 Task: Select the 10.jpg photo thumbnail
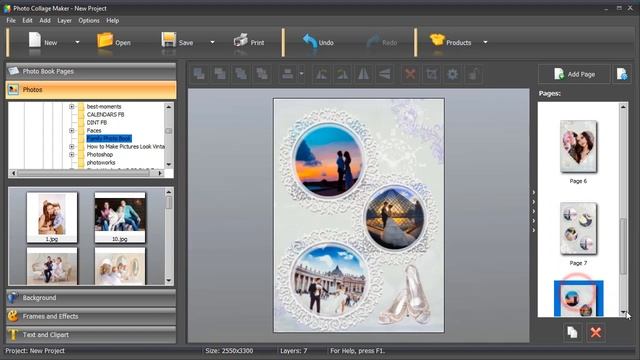point(120,218)
